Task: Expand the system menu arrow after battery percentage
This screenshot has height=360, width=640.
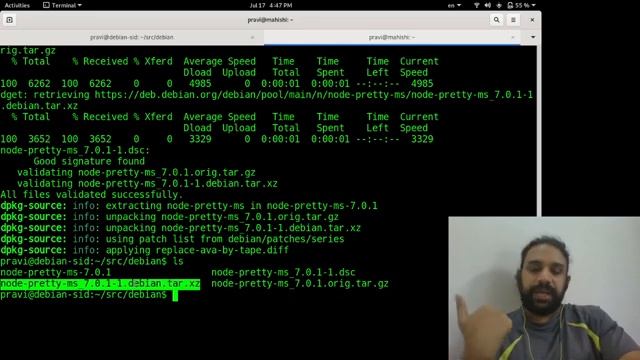Action: point(533,5)
